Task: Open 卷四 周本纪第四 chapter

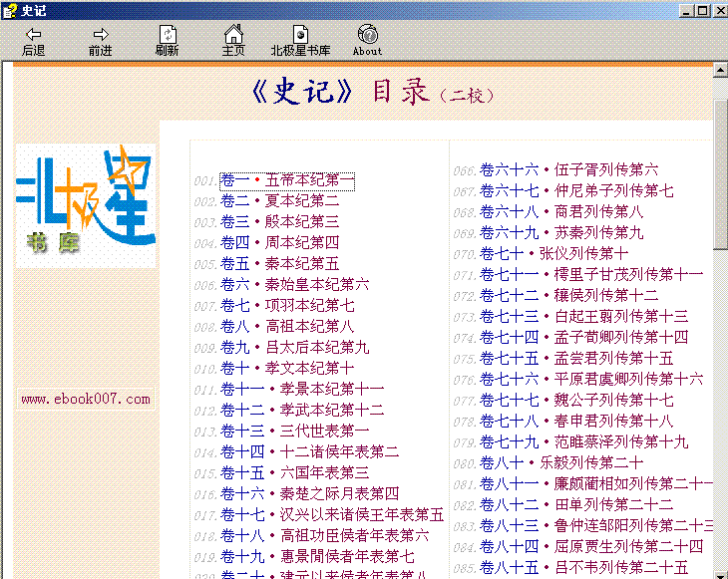Action: 279,242
